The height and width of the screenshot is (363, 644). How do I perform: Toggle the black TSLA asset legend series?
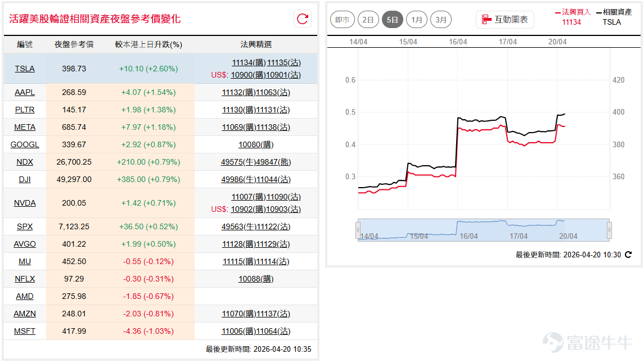tap(614, 17)
